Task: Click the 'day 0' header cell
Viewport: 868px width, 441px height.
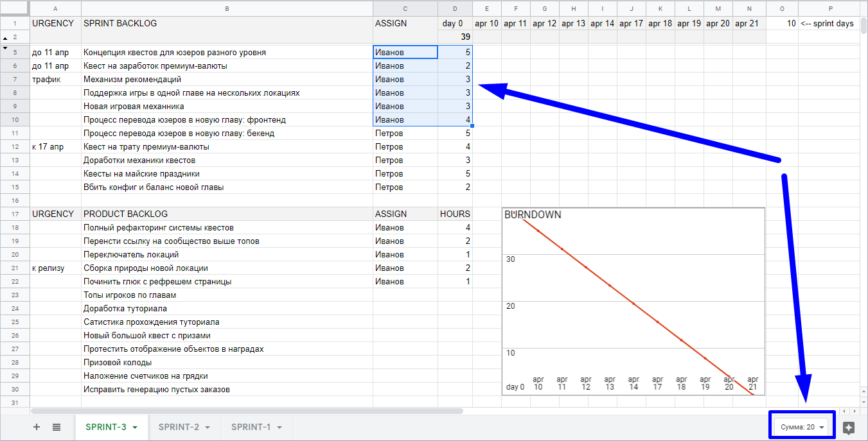Action: 455,24
